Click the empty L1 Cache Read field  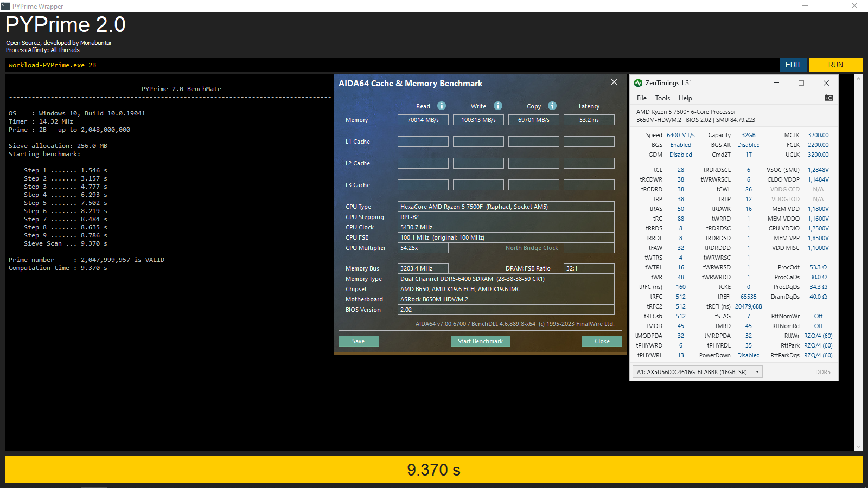pyautogui.click(x=423, y=142)
